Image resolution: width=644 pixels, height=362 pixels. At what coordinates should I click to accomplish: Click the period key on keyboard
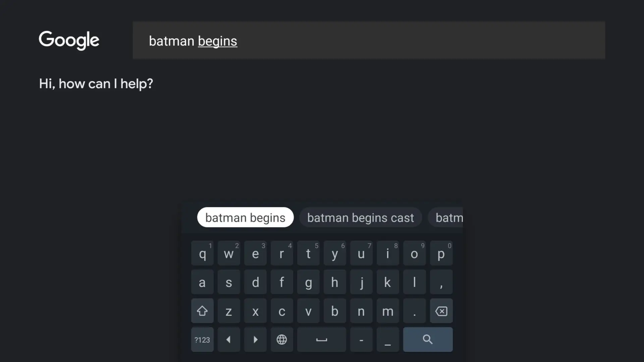point(415,312)
